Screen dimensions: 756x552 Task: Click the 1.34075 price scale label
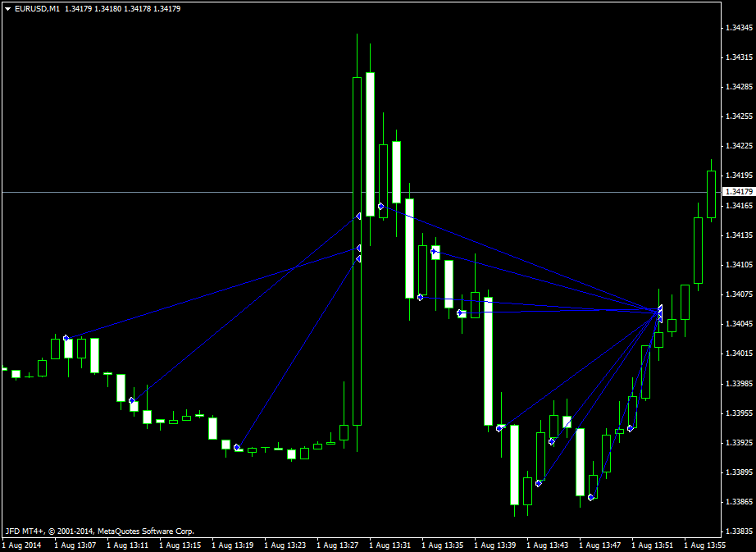[739, 294]
